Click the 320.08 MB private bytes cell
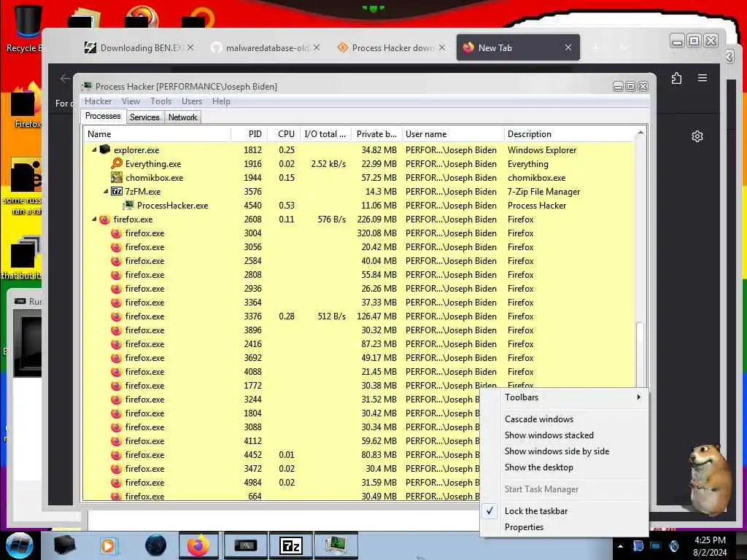Screen dimensions: 747x560 coord(377,233)
